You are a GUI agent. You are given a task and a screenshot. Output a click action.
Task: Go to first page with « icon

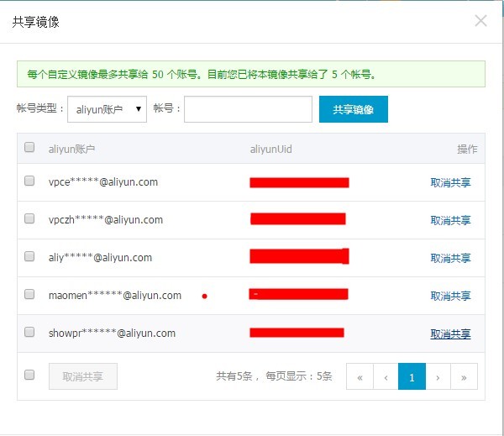point(360,377)
